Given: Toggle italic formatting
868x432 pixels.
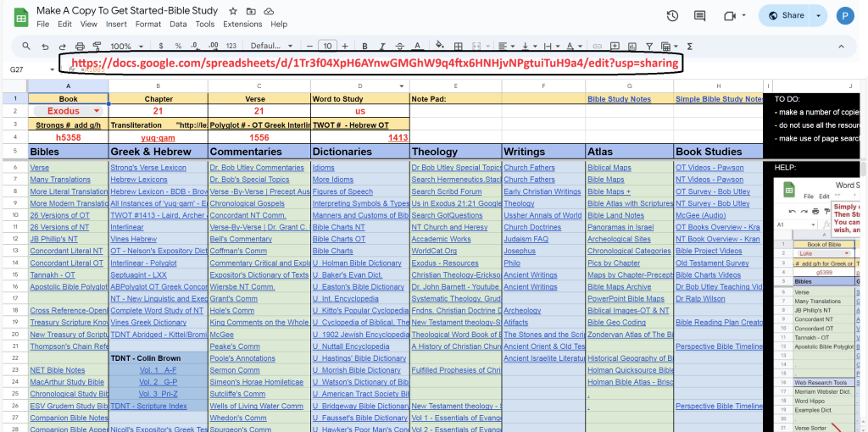Looking at the screenshot, I should point(382,46).
